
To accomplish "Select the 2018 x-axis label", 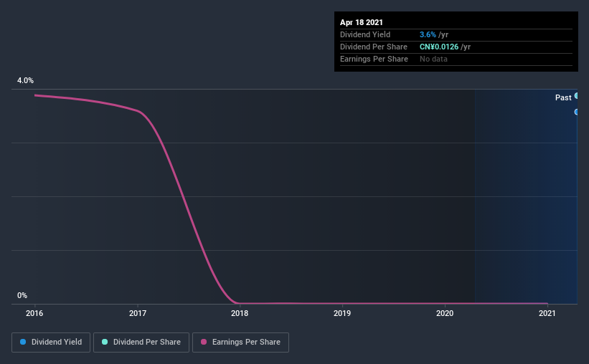I will [240, 313].
